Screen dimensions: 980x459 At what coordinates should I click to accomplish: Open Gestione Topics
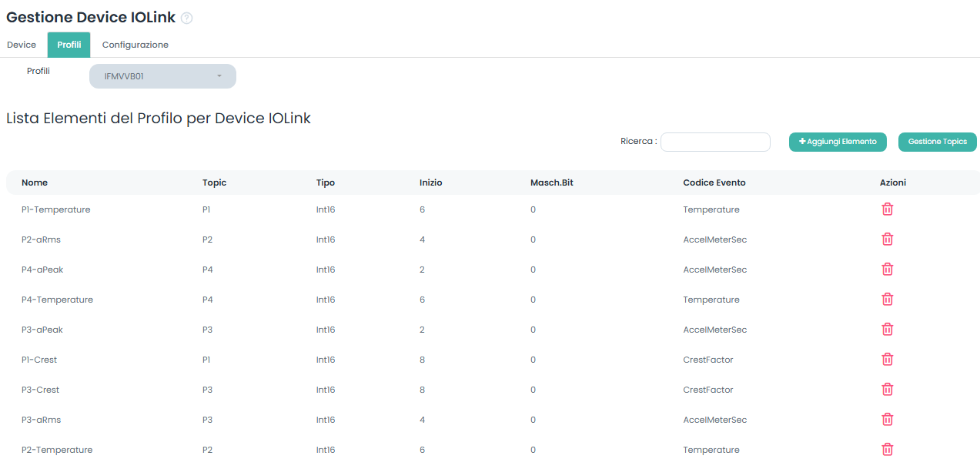[937, 142]
